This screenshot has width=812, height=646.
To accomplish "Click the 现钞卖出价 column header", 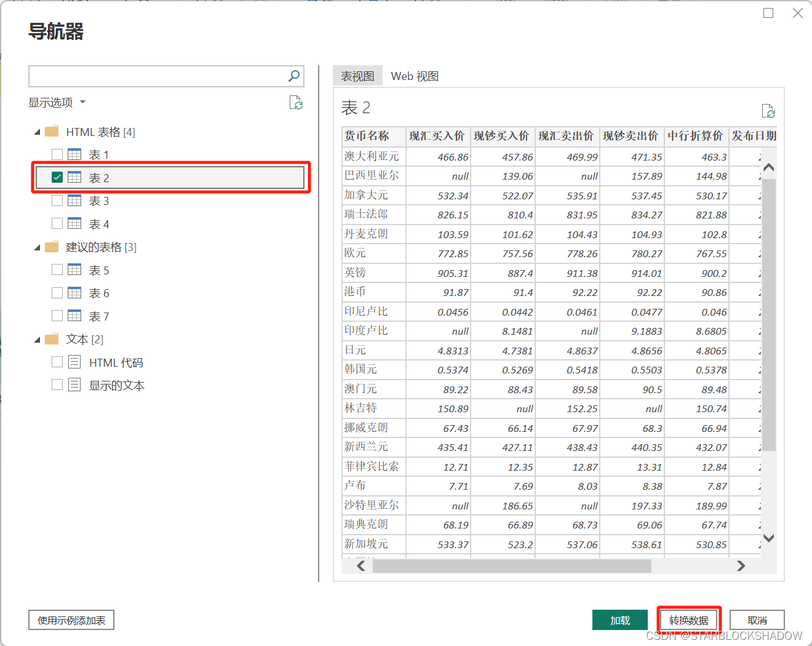I will coord(632,136).
